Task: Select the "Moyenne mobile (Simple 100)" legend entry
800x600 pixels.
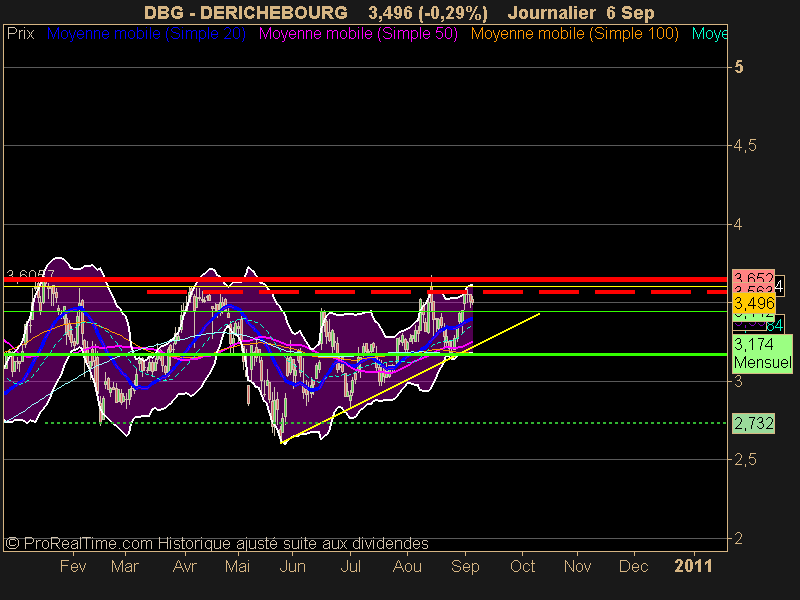Action: (574, 34)
